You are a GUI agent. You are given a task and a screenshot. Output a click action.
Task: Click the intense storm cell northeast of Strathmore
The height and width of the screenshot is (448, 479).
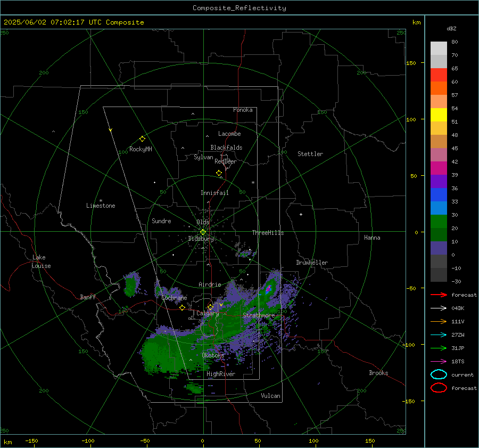pos(269,288)
